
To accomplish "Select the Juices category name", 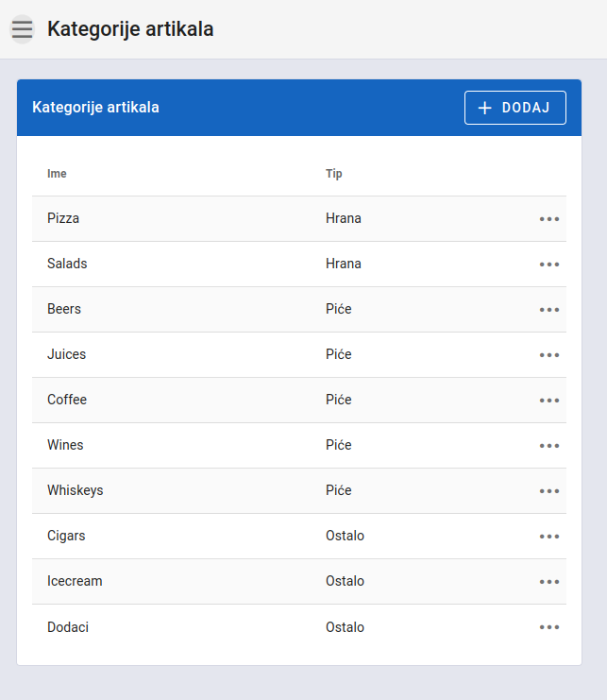I will point(66,354).
